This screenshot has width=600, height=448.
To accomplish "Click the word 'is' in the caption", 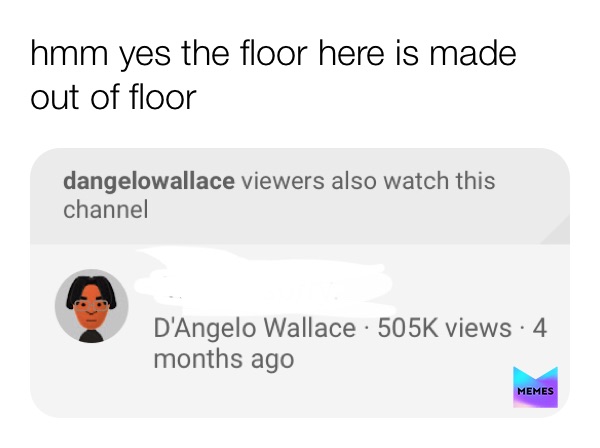I will (407, 54).
